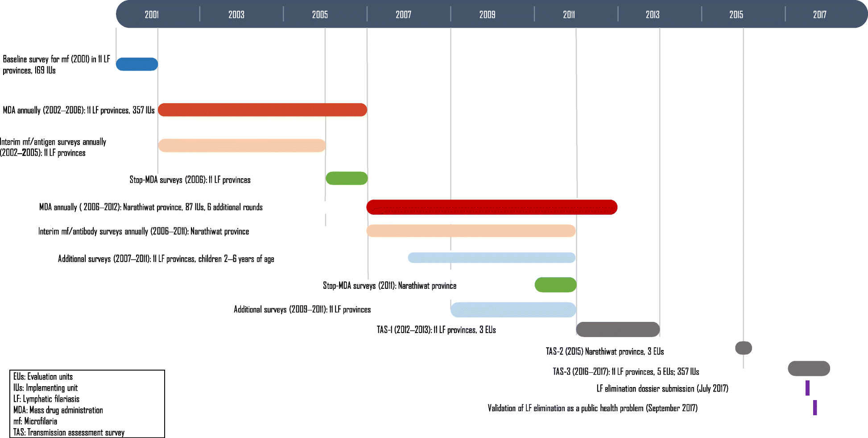Select the green Stop-MDA surveys 2011 Narathiwat bar
Viewport: 868px width, 438px height.
pos(556,285)
